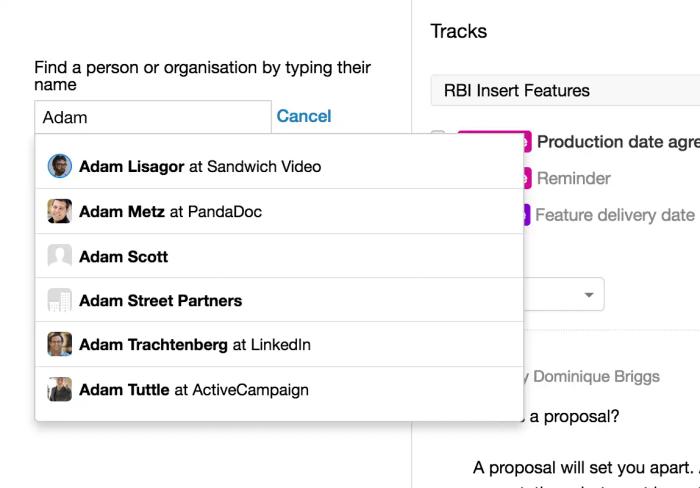The image size is (700, 488).
Task: Open the RBI Insert Features dropdown
Action: click(565, 90)
